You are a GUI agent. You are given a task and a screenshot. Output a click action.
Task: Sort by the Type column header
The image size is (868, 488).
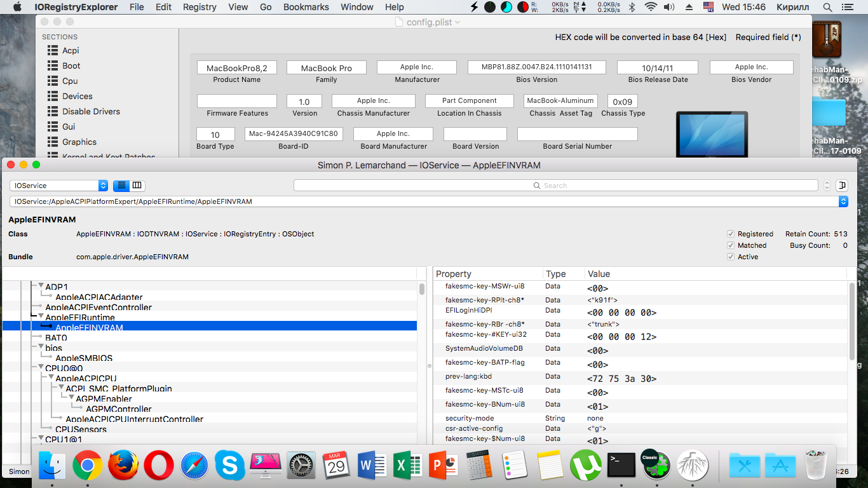click(x=564, y=274)
